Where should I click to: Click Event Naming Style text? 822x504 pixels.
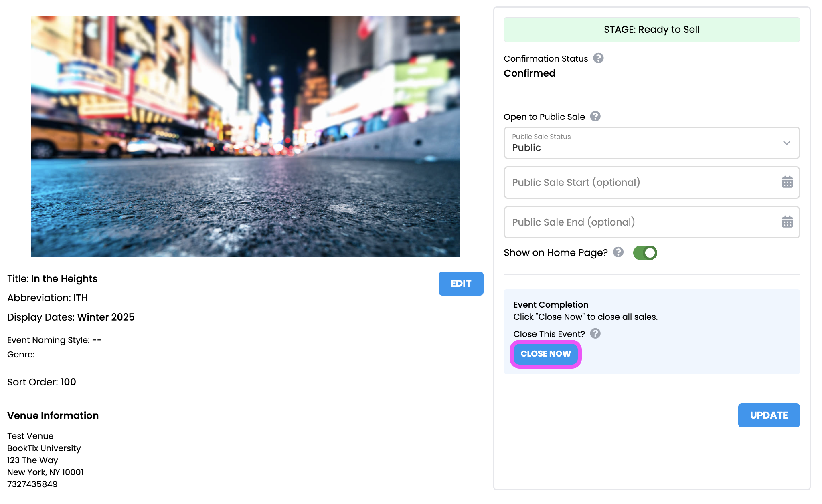(55, 340)
